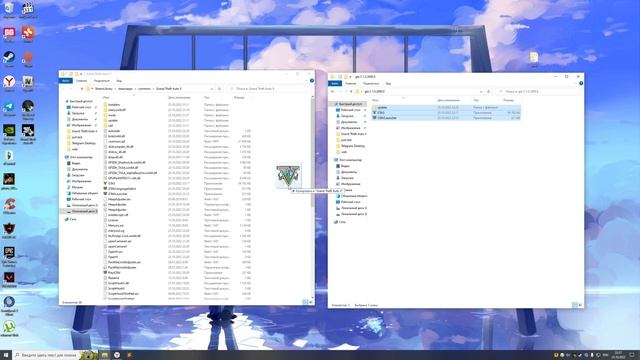Open address history dropdown in gta 5 window
This screenshot has height=360, width=640.
pyautogui.click(x=481, y=91)
